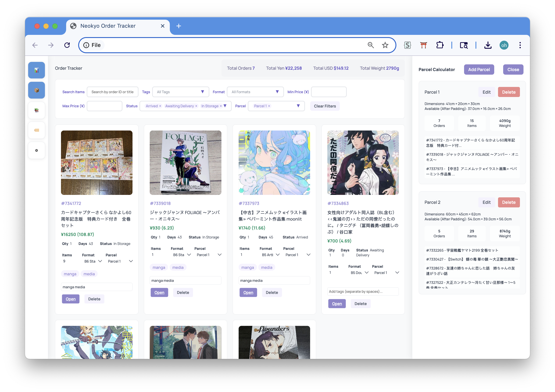Open the All Tags dropdown
Viewport: 555px width, 392px height.
pyautogui.click(x=180, y=92)
